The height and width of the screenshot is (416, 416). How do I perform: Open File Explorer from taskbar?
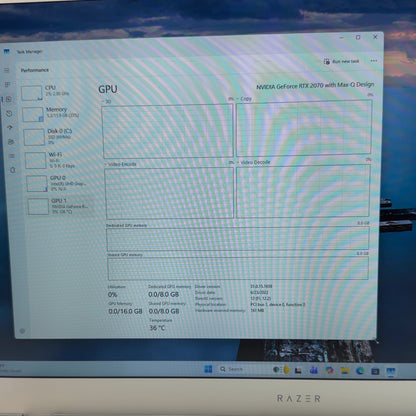tap(345, 371)
